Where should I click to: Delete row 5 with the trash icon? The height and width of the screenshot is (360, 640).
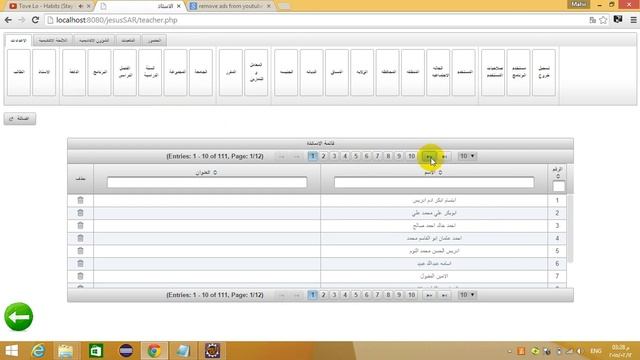click(x=80, y=251)
